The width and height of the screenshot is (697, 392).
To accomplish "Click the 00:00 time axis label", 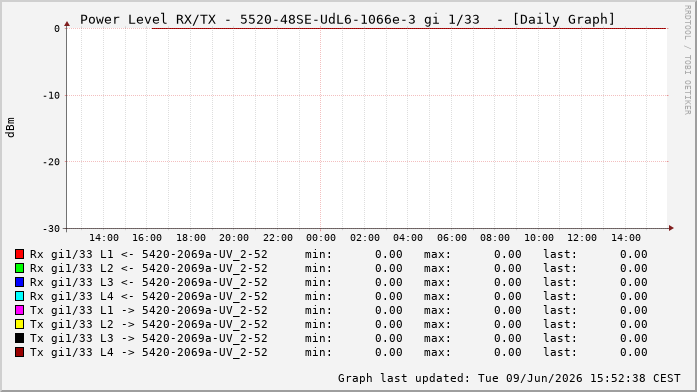I will click(320, 238).
